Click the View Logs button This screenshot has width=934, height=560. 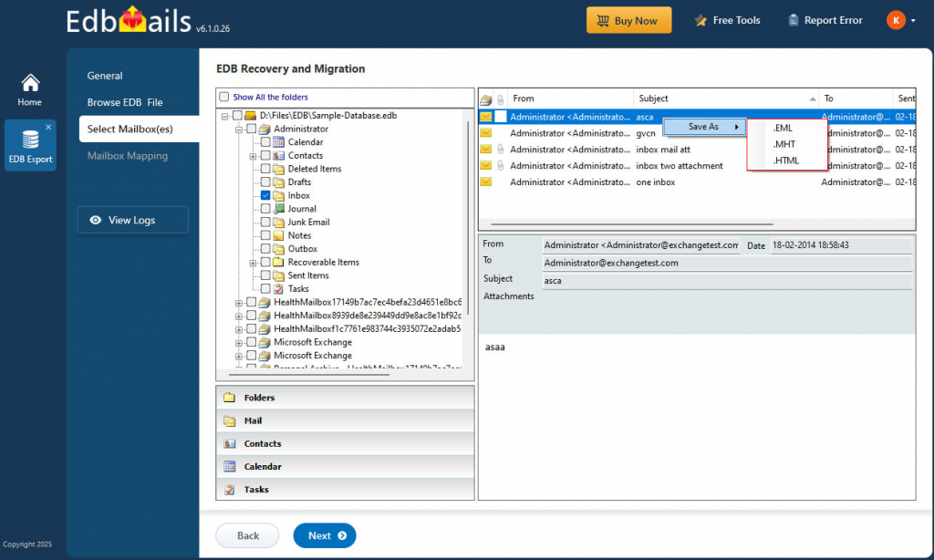[133, 220]
